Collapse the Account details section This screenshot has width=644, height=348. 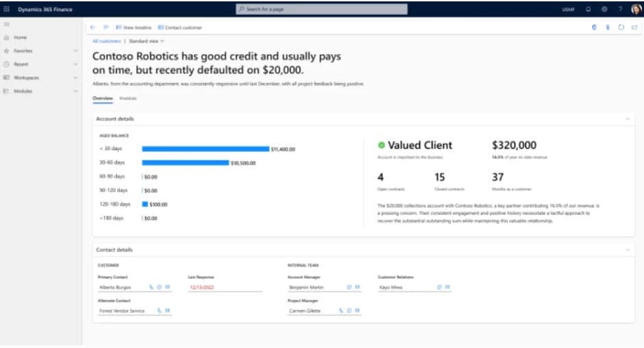pos(628,119)
